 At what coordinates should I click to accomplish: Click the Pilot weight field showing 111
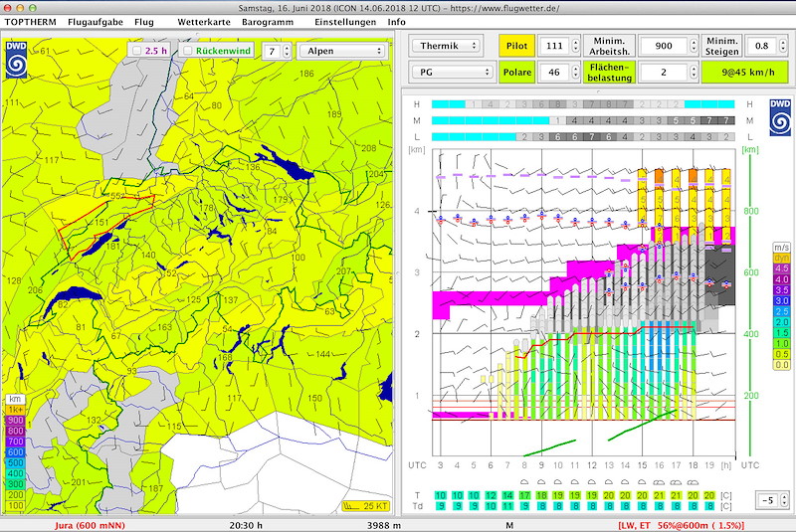[554, 46]
